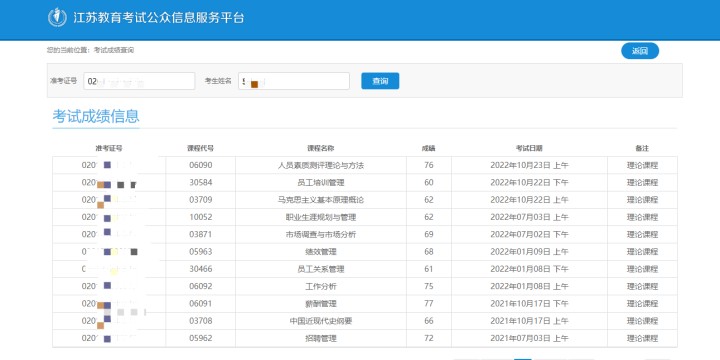Click the score 69
720x360 pixels.
pos(429,234)
